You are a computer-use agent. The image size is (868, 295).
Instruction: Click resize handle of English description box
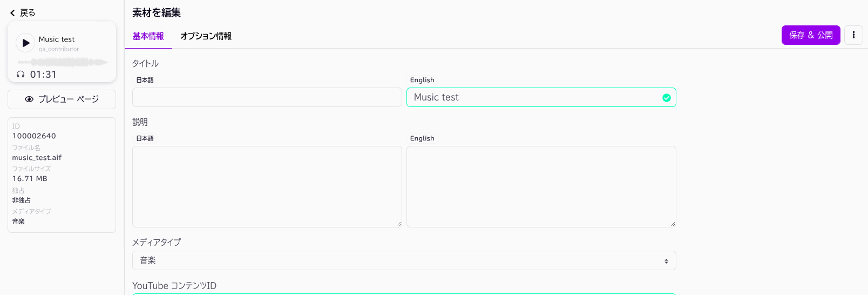(x=673, y=224)
